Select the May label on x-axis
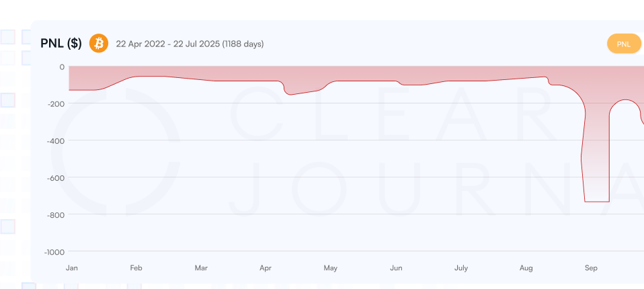Screen dimensions: 644x289 [x=330, y=268]
